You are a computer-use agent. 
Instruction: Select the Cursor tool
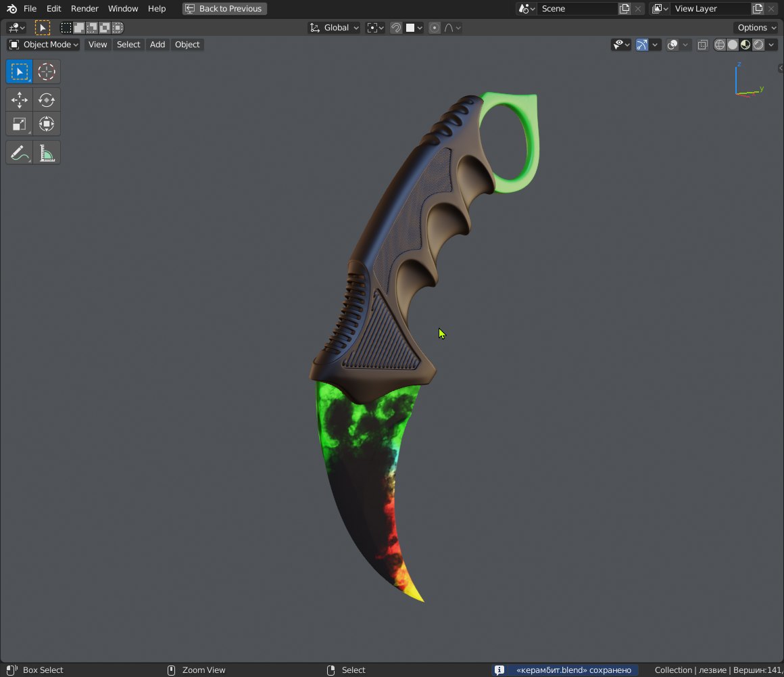(47, 72)
